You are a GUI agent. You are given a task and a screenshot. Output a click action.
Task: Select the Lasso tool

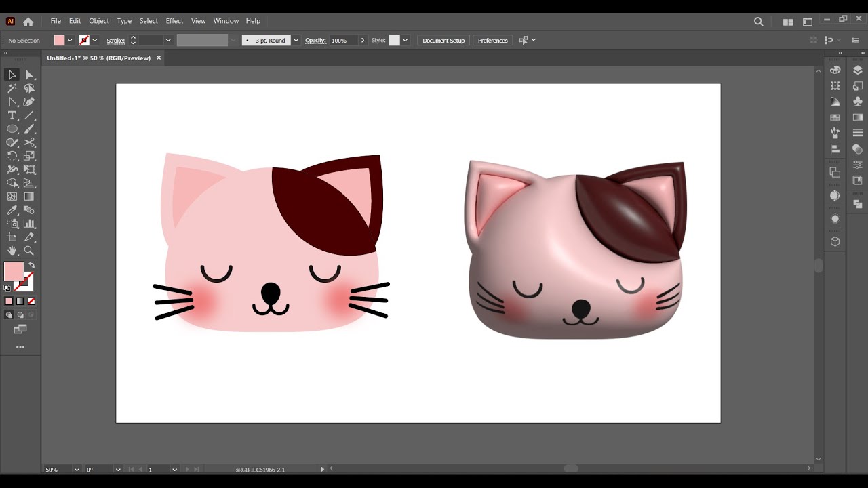point(29,88)
